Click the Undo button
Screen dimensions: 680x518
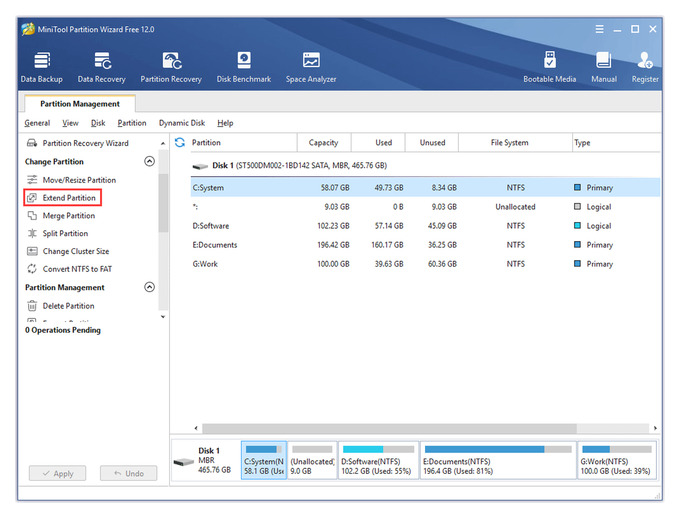tap(128, 473)
